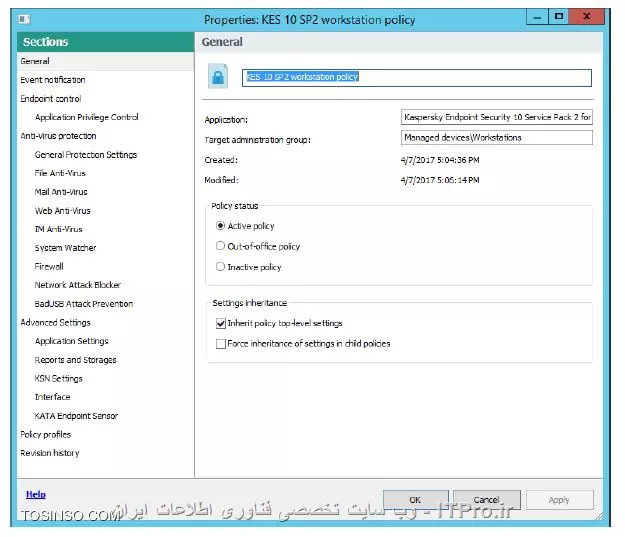
Task: Open General Protection Settings
Action: coord(86,155)
